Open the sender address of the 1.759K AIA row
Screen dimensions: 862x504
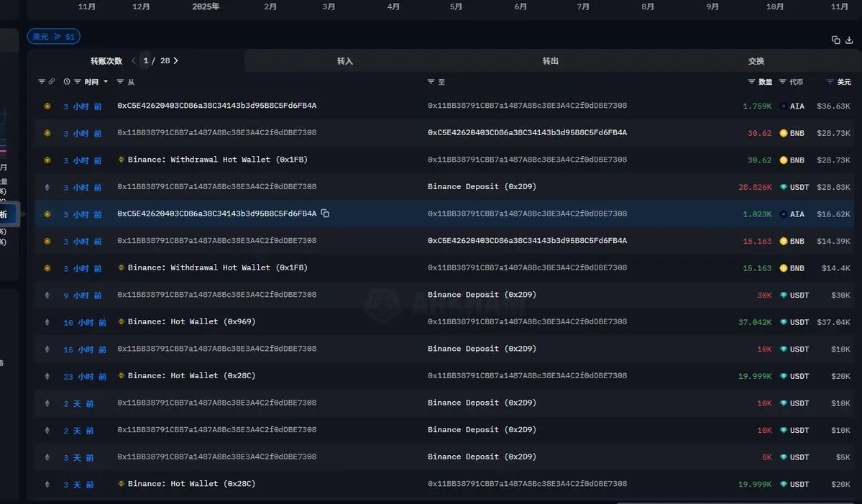pos(216,106)
